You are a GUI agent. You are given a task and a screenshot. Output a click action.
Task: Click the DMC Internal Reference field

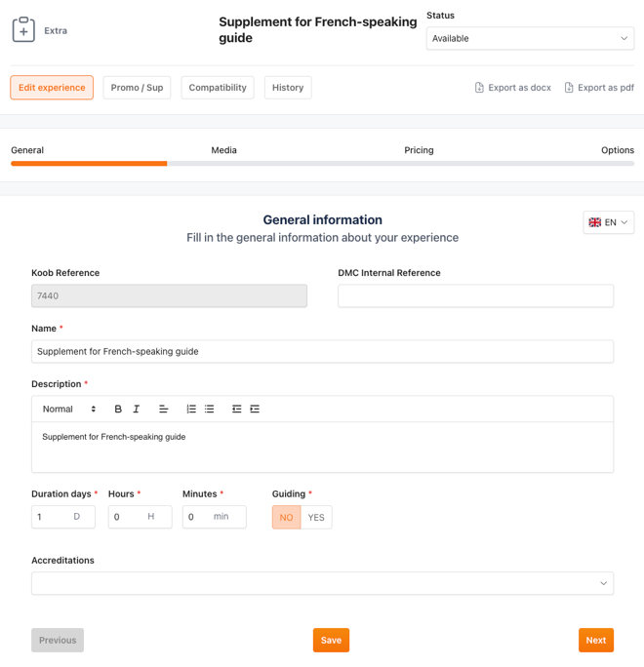pyautogui.click(x=475, y=295)
